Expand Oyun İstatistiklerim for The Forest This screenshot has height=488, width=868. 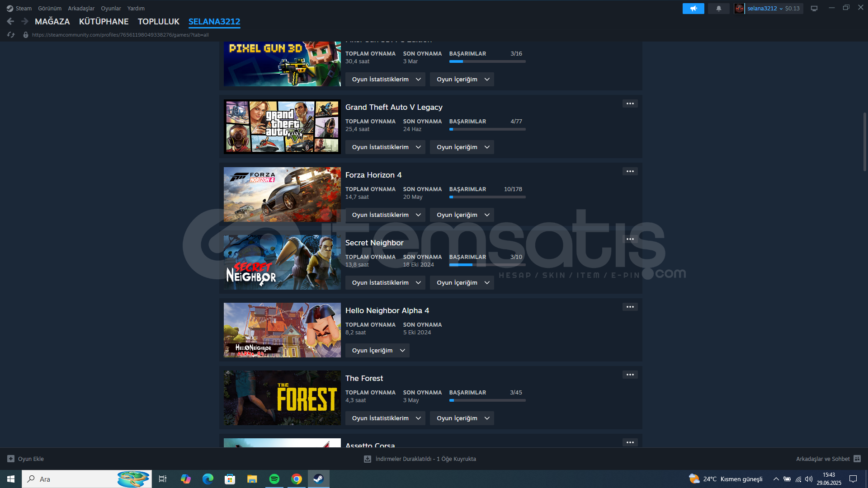pyautogui.click(x=385, y=418)
